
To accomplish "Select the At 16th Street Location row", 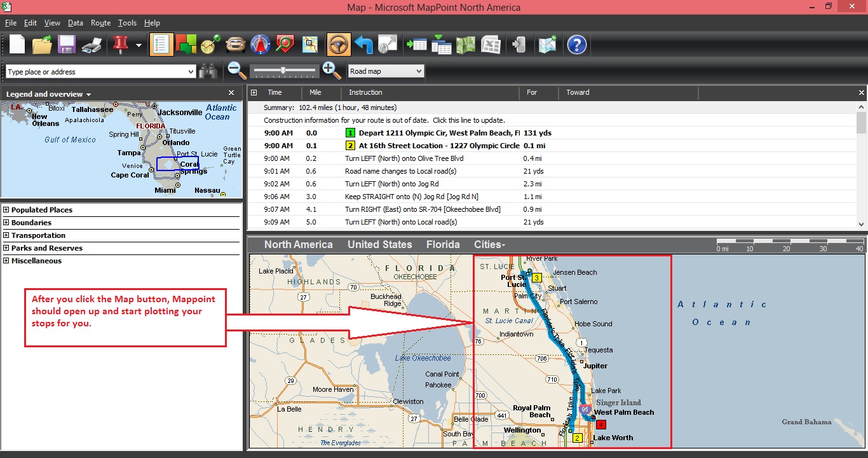I will coord(552,146).
